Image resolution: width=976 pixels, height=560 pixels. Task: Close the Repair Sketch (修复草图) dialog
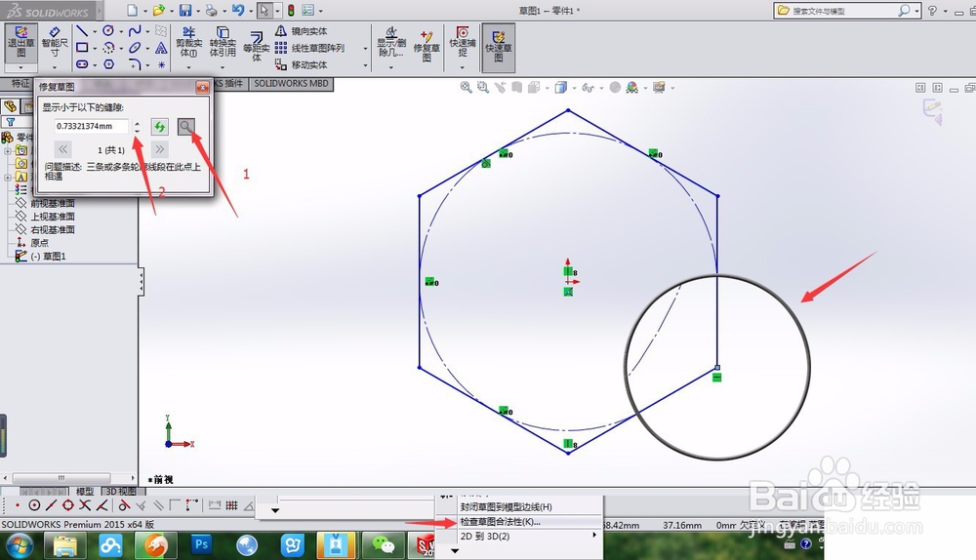[x=202, y=87]
